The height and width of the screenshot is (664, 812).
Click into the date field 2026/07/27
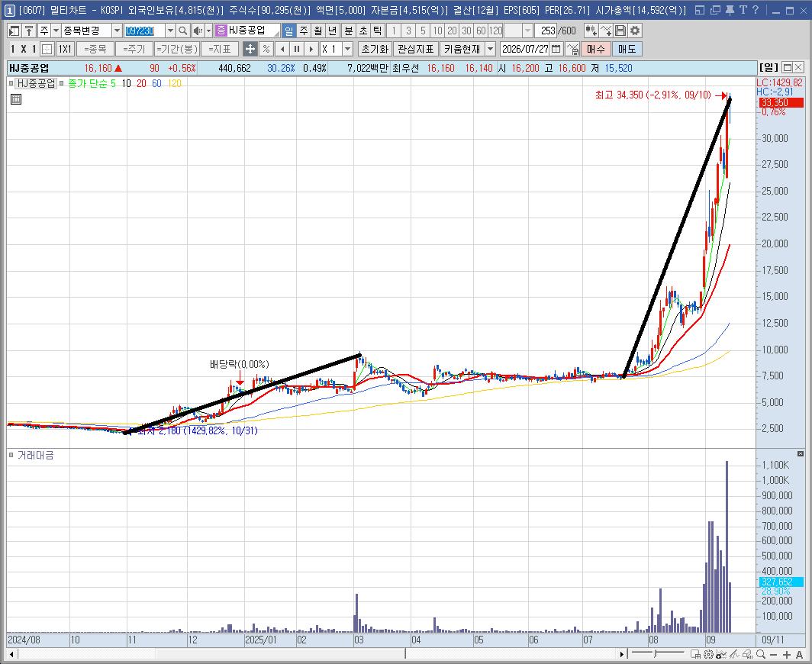(524, 49)
